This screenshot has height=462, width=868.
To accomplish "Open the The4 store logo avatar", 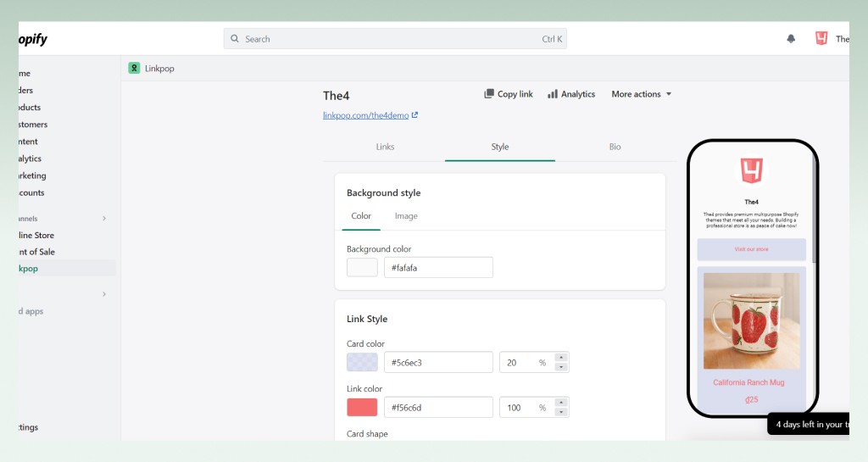I will 821,37.
